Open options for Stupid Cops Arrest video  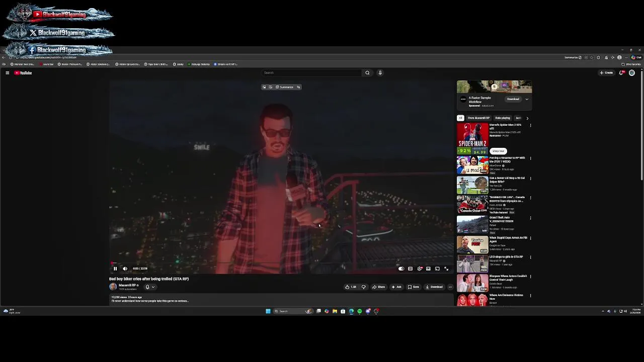tap(530, 238)
